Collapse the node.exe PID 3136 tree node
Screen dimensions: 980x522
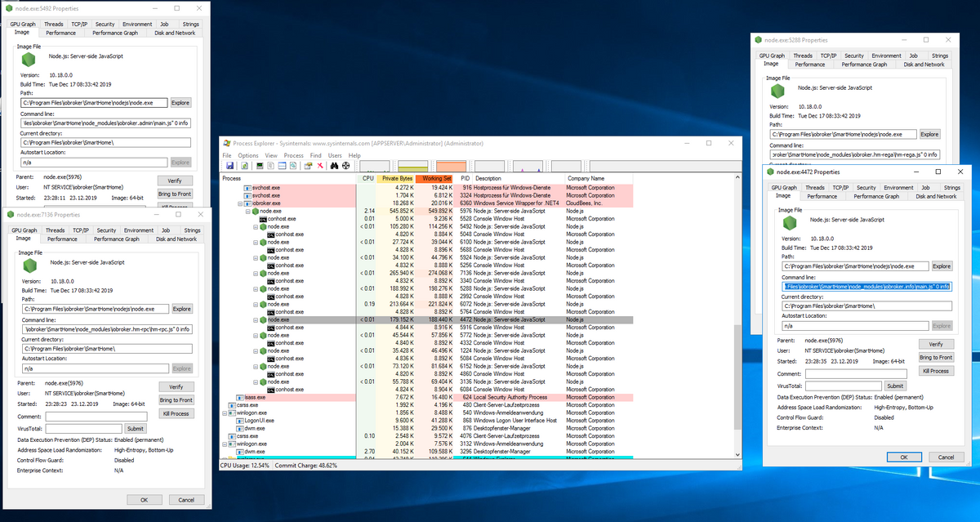click(x=254, y=381)
